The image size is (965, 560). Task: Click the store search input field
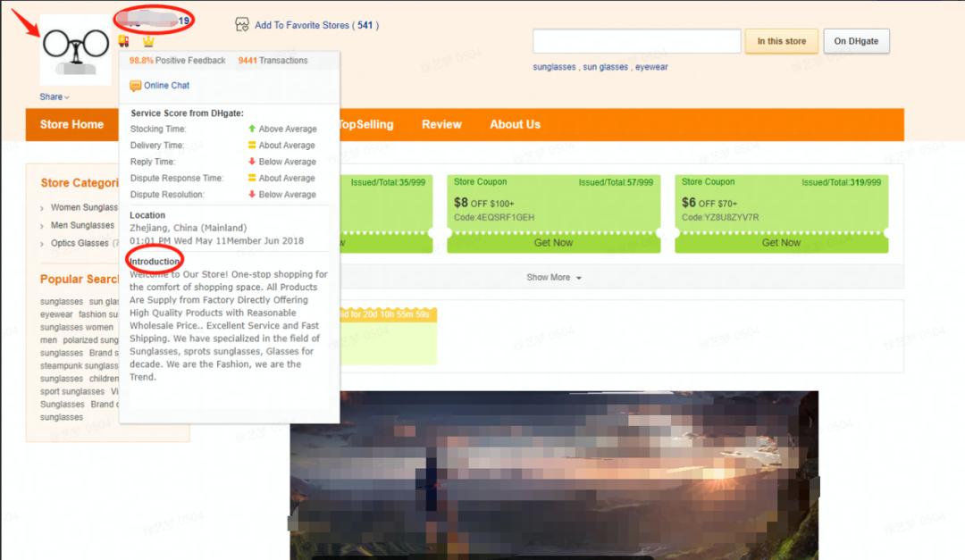coord(636,41)
